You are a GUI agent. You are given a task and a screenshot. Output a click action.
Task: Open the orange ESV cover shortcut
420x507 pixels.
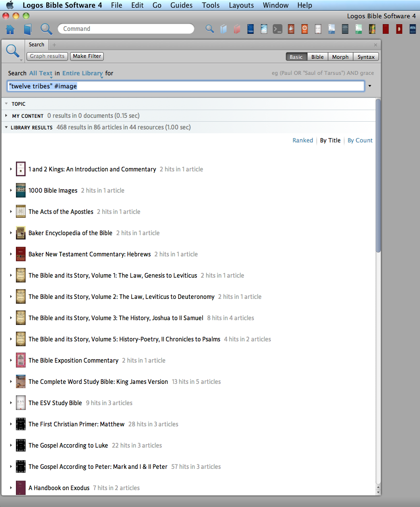tap(305, 29)
